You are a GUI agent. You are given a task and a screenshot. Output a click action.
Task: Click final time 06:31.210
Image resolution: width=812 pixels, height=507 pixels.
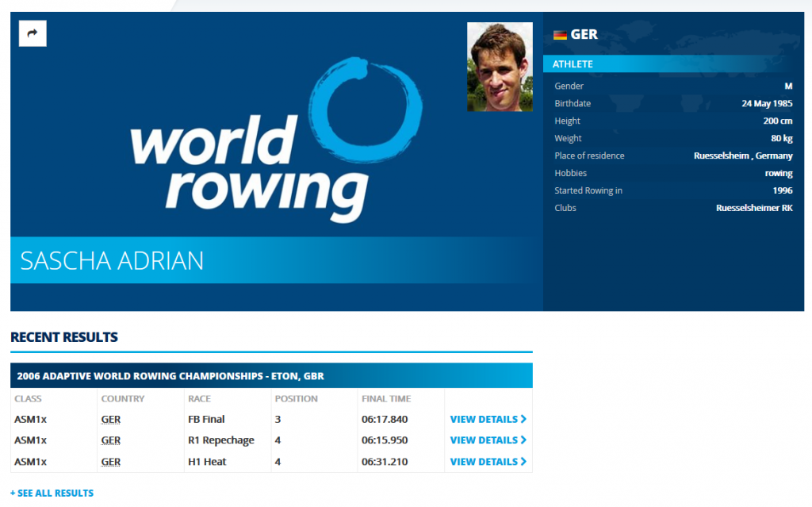click(x=385, y=462)
